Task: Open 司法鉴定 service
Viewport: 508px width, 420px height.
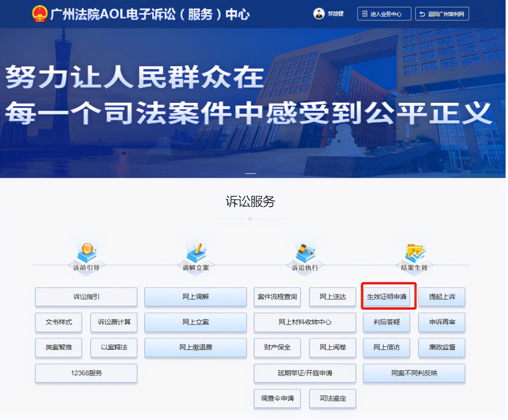Action: (332, 399)
